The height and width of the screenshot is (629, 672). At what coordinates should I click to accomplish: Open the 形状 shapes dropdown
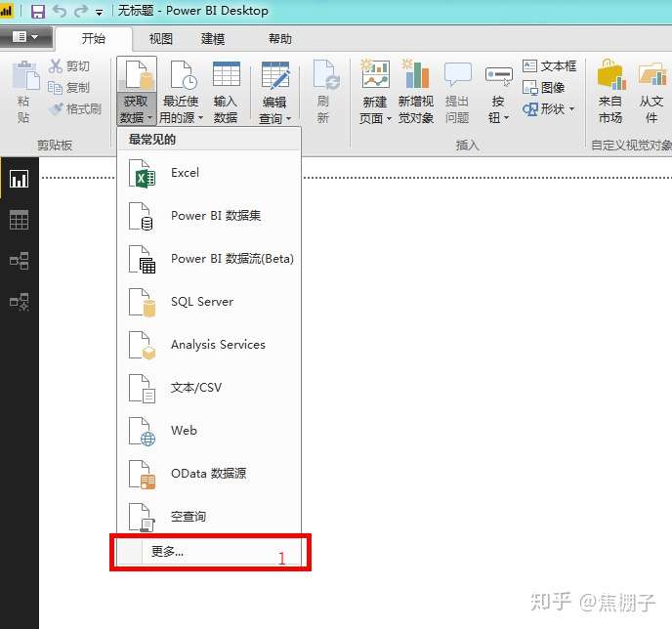point(548,109)
